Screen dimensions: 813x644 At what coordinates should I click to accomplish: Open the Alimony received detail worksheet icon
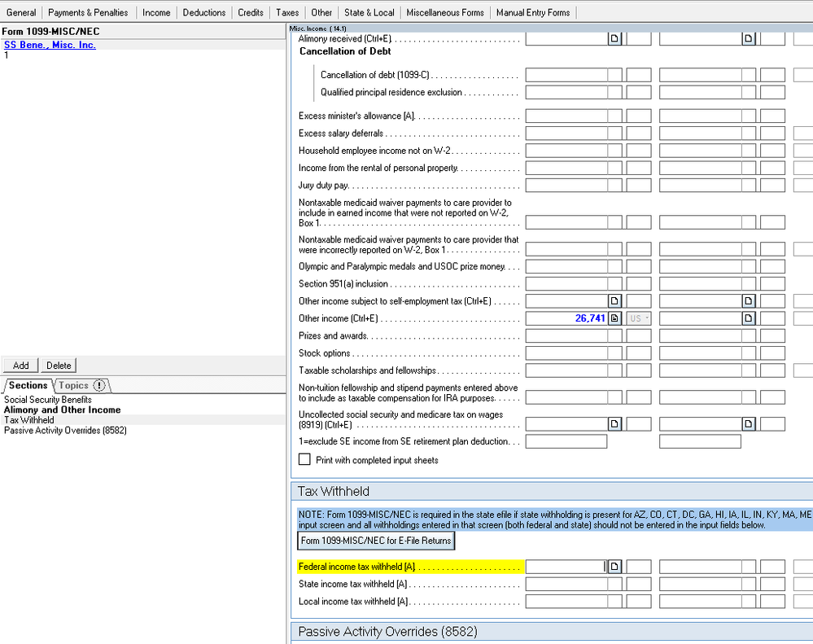tap(614, 37)
